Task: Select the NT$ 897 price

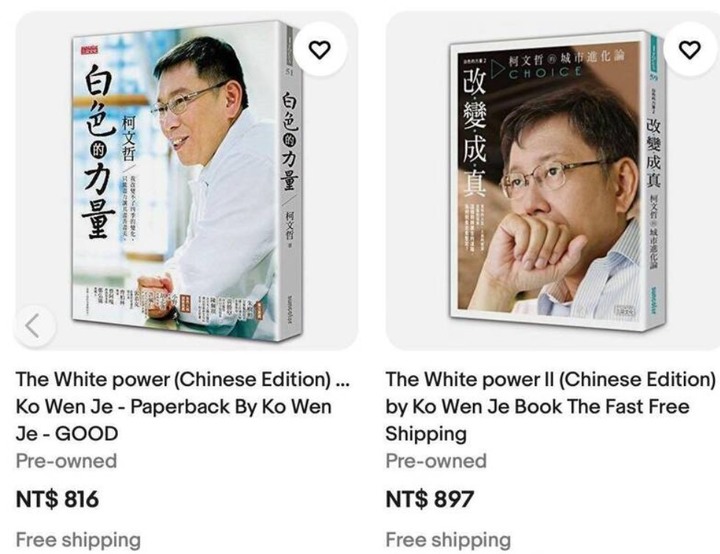Action: coord(430,499)
